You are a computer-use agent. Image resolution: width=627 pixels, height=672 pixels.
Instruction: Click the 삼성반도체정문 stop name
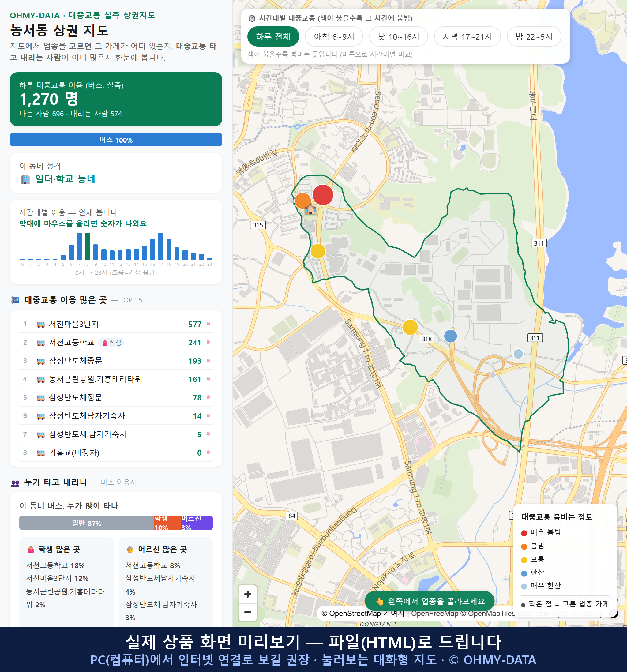point(75,397)
